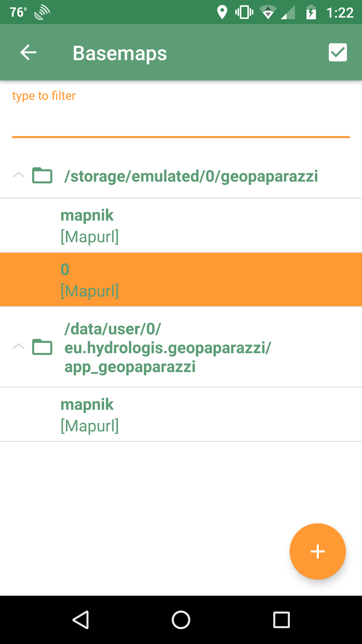Tap the checkmark selection icon in the toolbar
Image resolution: width=362 pixels, height=644 pixels.
click(x=338, y=53)
